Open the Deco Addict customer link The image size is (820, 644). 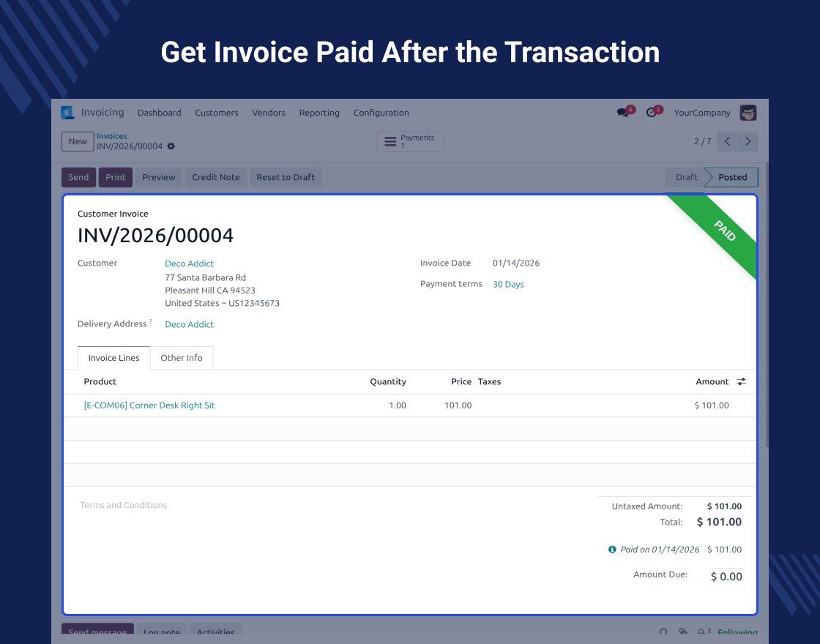[x=189, y=263]
